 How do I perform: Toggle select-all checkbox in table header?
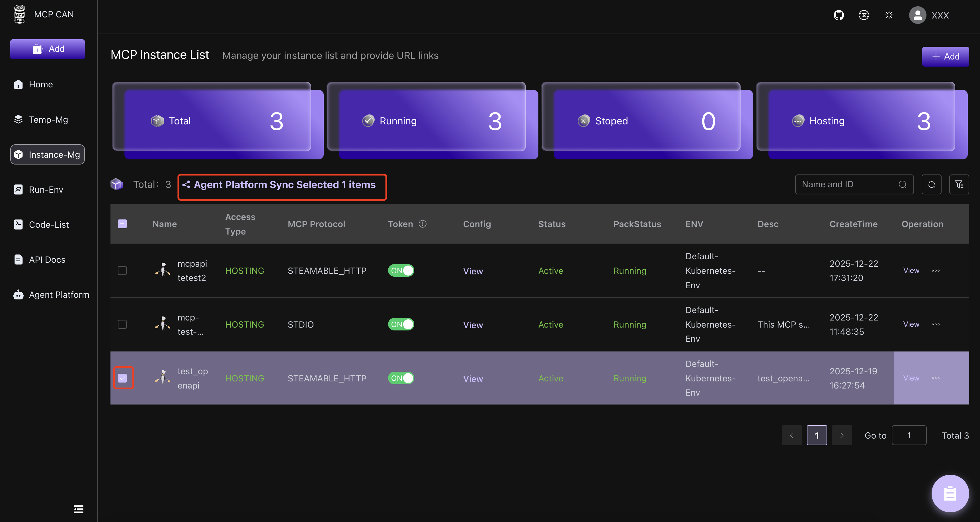tap(122, 224)
